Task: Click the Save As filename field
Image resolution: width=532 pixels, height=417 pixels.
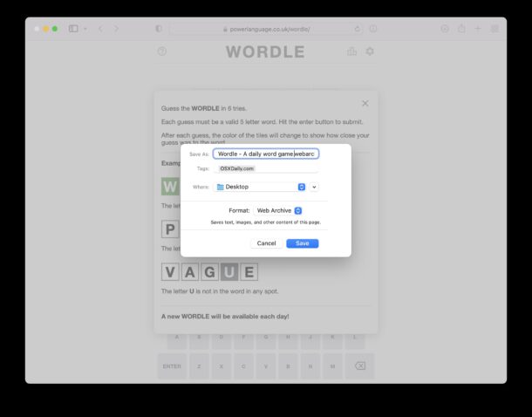Action: [x=267, y=154]
